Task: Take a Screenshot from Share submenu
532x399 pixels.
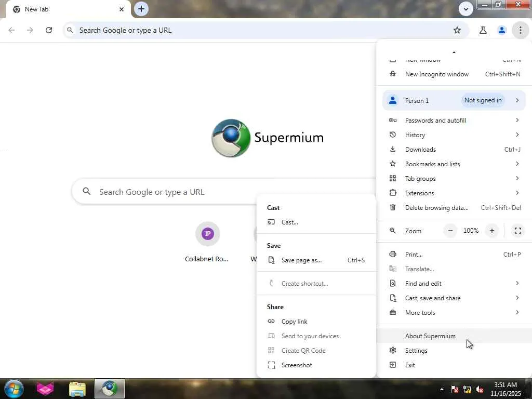Action: [316, 365]
